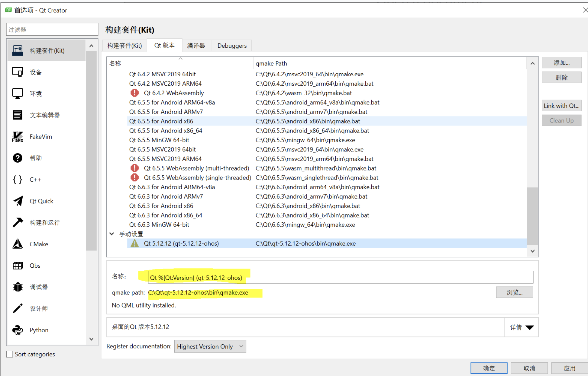
Task: Click the Link with Qt... button
Action: pos(561,106)
